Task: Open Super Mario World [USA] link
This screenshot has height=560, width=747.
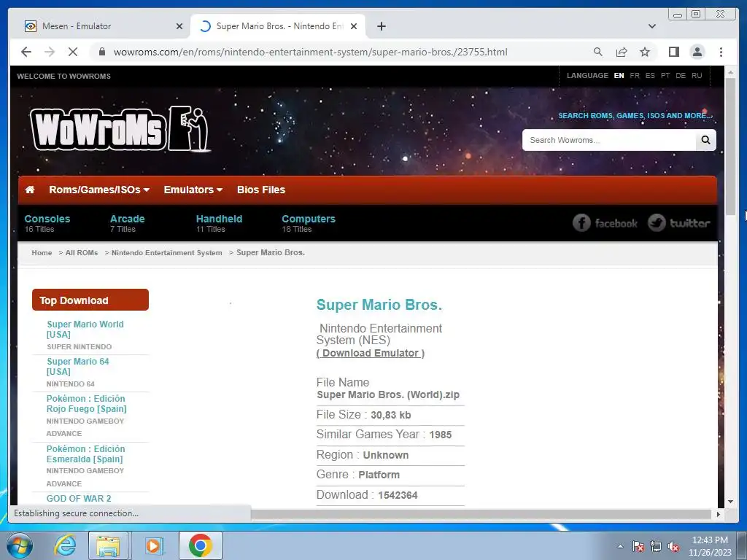Action: pos(85,329)
